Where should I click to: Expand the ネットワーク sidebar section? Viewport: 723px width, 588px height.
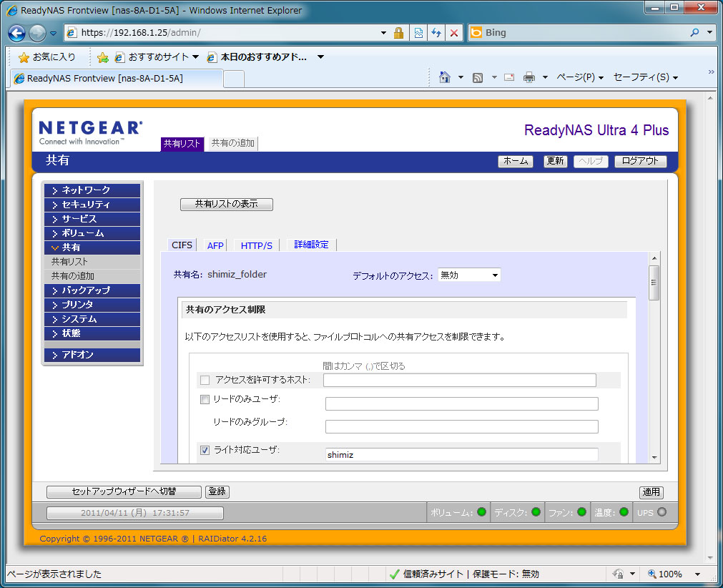(92, 190)
